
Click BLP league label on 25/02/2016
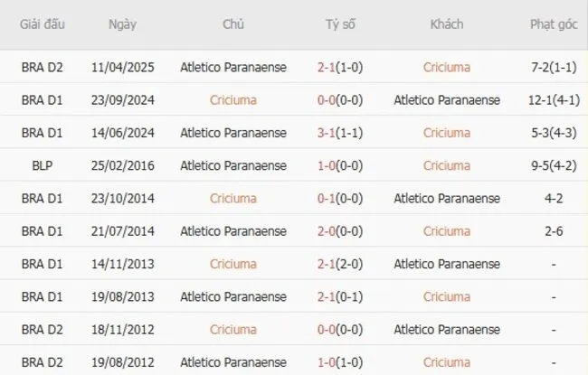pyautogui.click(x=40, y=165)
